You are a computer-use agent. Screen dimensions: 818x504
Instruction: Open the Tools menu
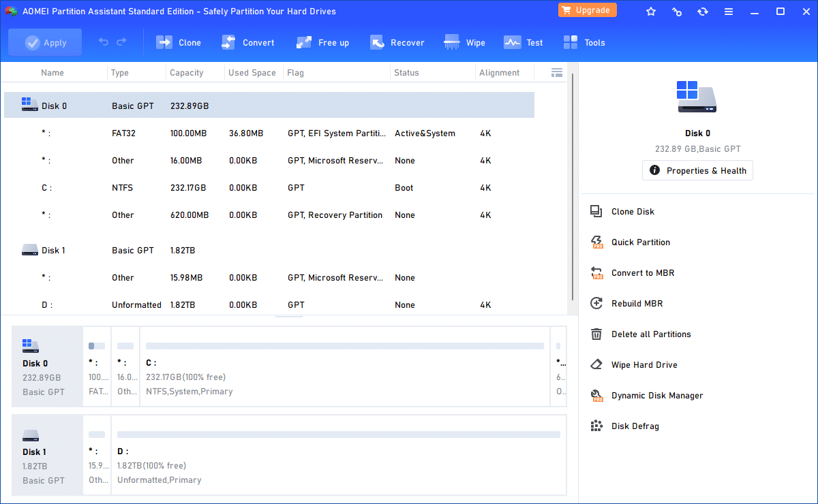(584, 42)
